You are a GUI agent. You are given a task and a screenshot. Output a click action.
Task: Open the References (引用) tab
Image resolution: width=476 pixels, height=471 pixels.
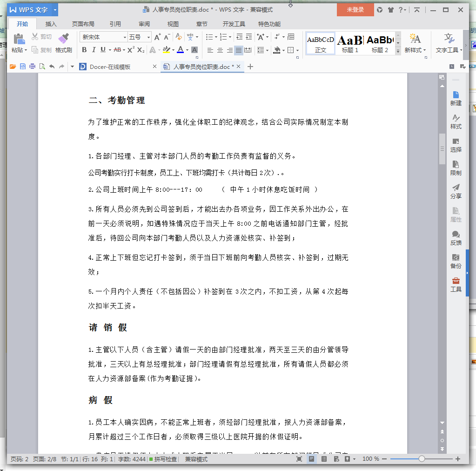(115, 24)
